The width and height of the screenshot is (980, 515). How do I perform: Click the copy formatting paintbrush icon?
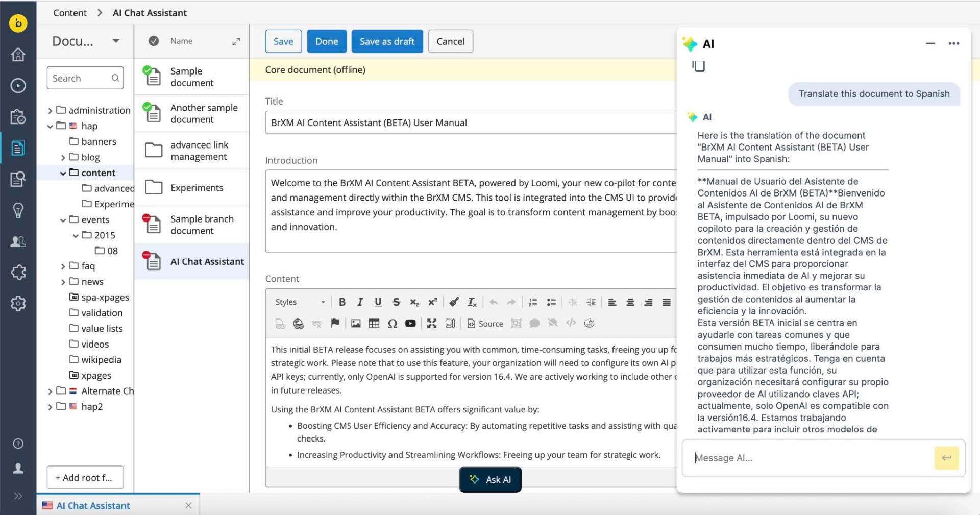pos(454,302)
